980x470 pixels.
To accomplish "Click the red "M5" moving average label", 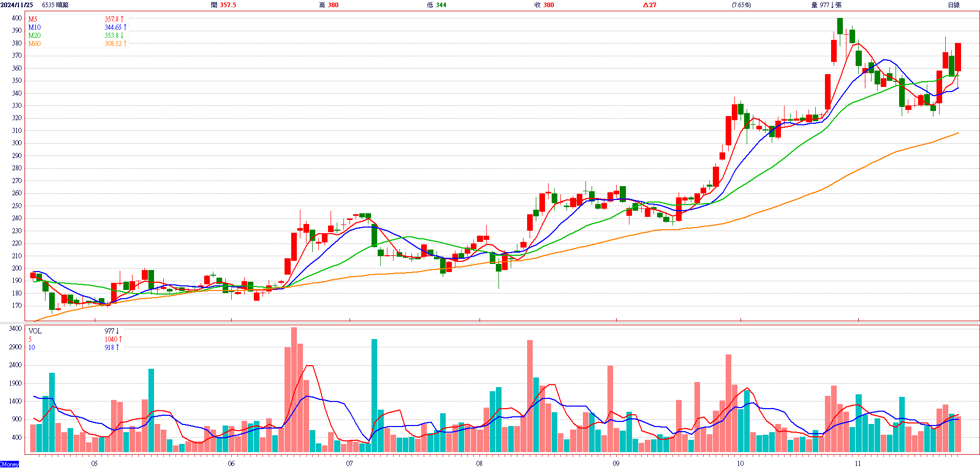I will click(x=33, y=19).
